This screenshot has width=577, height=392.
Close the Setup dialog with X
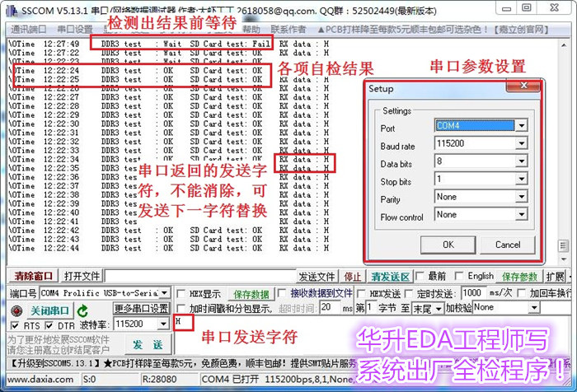[x=523, y=86]
